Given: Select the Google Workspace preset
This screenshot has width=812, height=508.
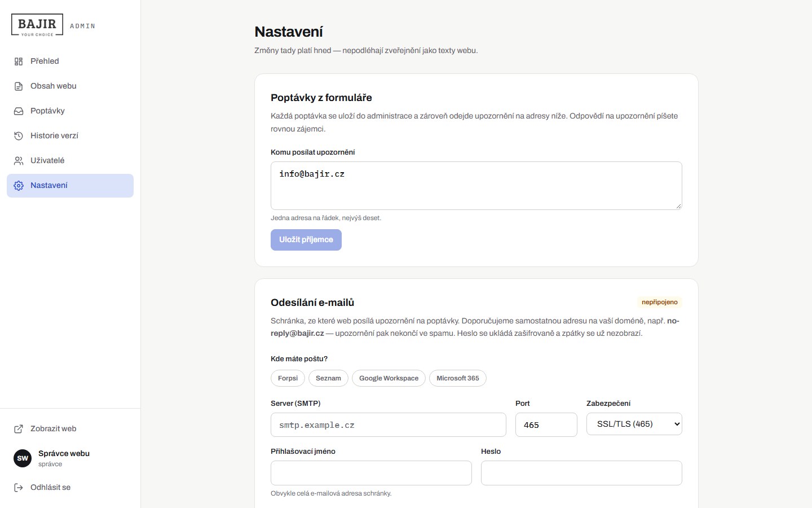Looking at the screenshot, I should pos(389,378).
